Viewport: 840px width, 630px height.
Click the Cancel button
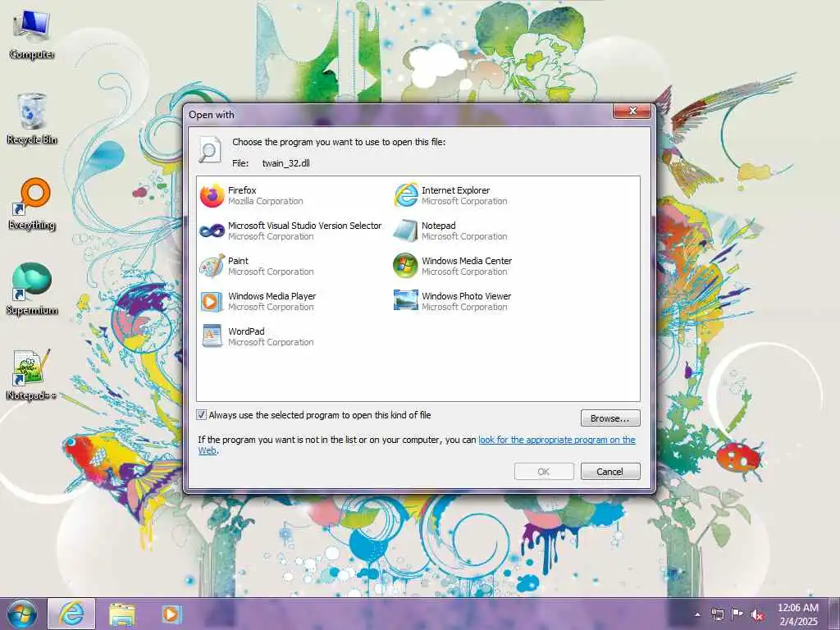[610, 472]
